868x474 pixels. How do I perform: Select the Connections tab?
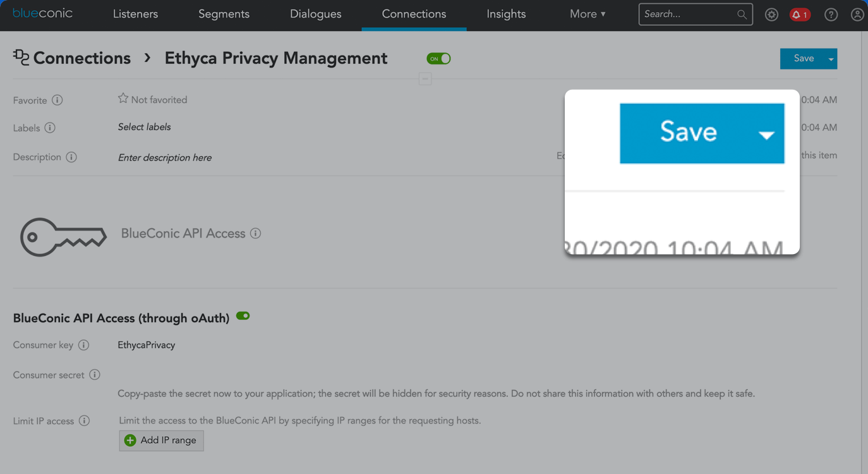pos(414,14)
